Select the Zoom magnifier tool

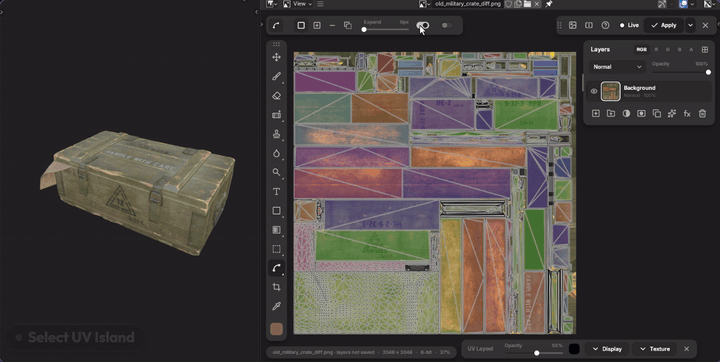pos(276,172)
